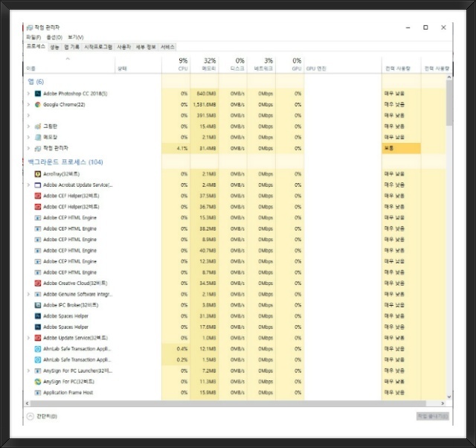The width and height of the screenshot is (476, 448).
Task: Expand the Adobe Update Service group
Action: tap(28, 338)
